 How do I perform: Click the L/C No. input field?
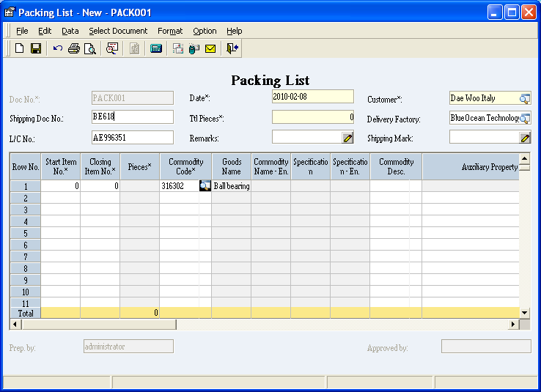(x=132, y=137)
